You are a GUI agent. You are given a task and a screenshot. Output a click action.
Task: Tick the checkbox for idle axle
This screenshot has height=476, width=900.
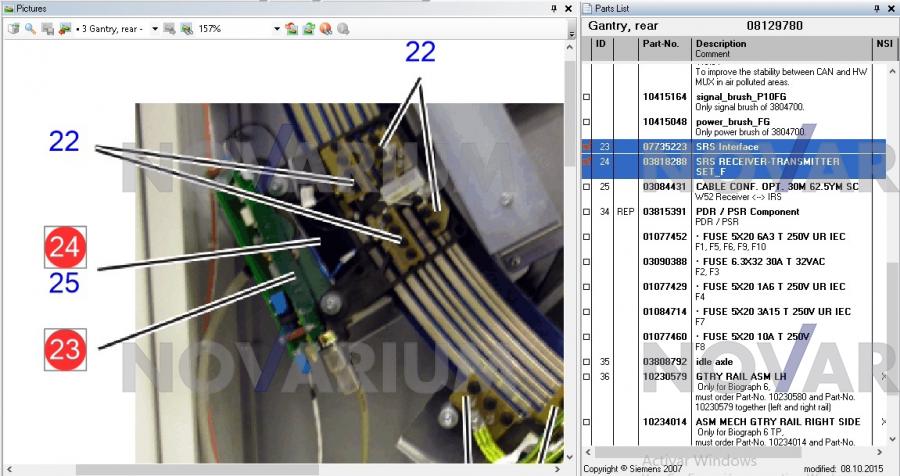(587, 361)
